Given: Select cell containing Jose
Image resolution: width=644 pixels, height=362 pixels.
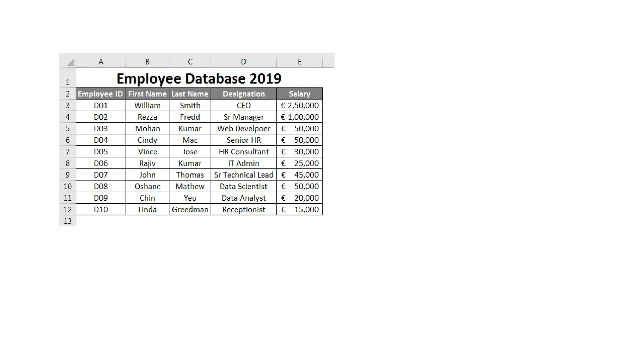Looking at the screenshot, I should [190, 151].
